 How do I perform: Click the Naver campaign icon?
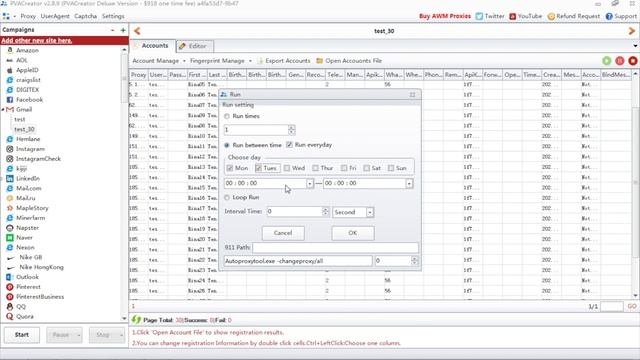pos(10,238)
